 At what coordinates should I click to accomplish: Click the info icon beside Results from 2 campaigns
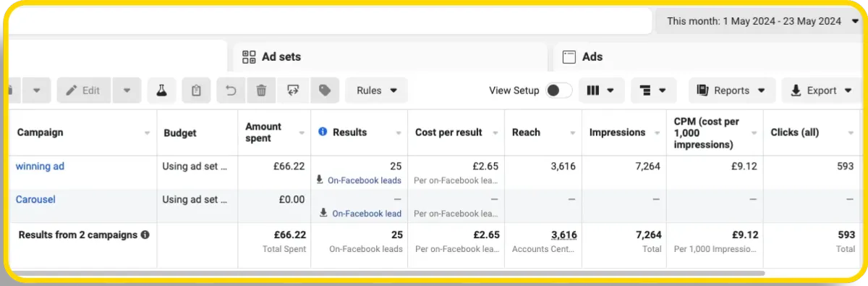click(x=145, y=235)
